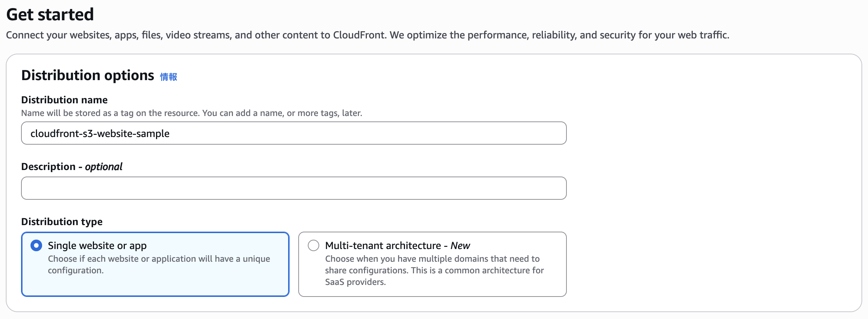Image resolution: width=868 pixels, height=319 pixels.
Task: Click the 'Name will be stored as a tag' hint
Action: [192, 113]
